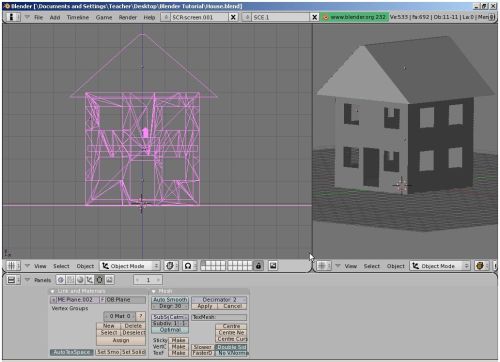
Task: Adjust the Degr: 30 number slider
Action: tap(170, 306)
